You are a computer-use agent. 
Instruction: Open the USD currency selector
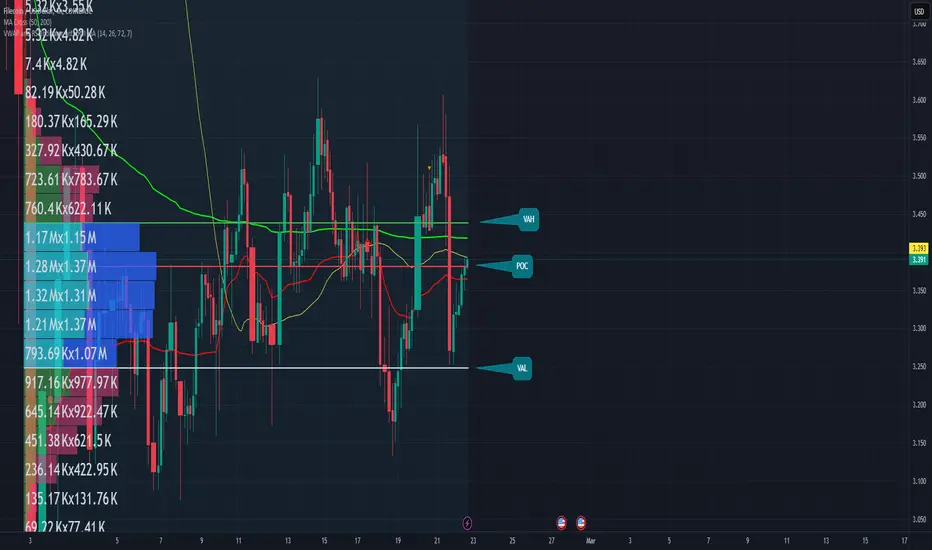(919, 11)
